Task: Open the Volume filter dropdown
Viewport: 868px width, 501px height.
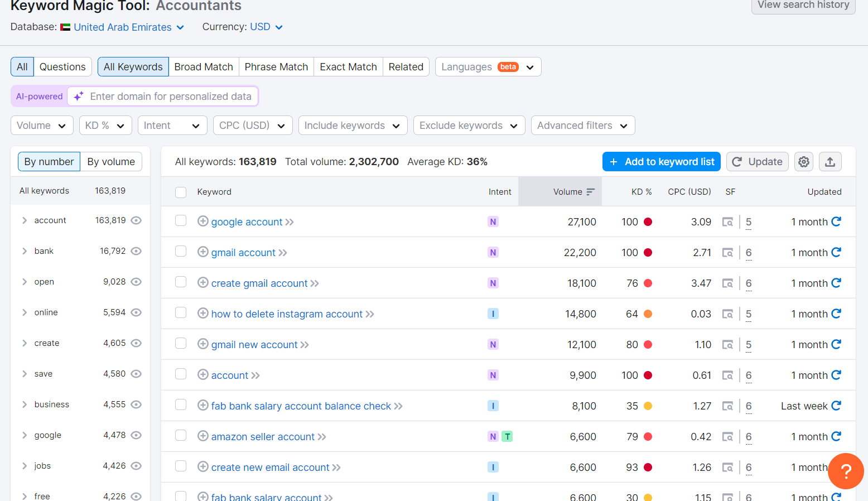Action: coord(42,126)
